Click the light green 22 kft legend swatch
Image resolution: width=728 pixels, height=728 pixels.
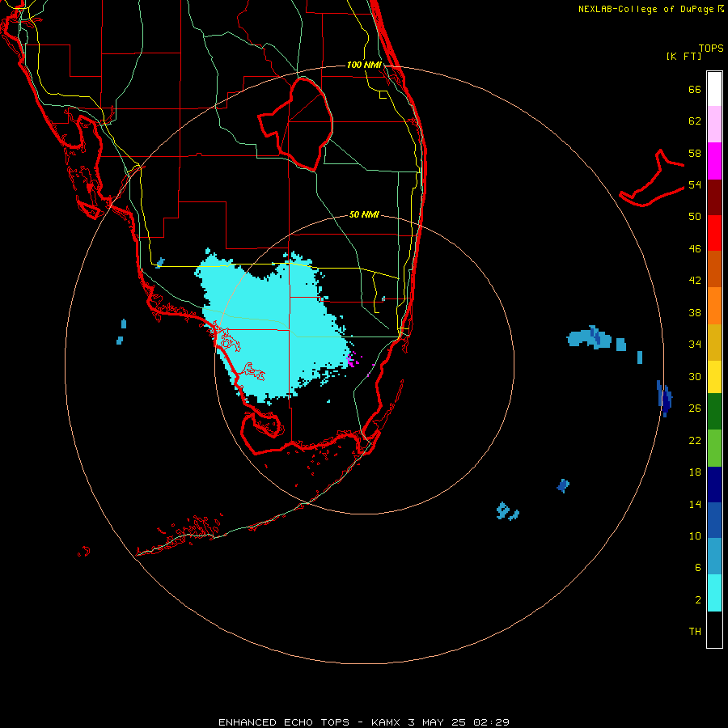[714, 448]
